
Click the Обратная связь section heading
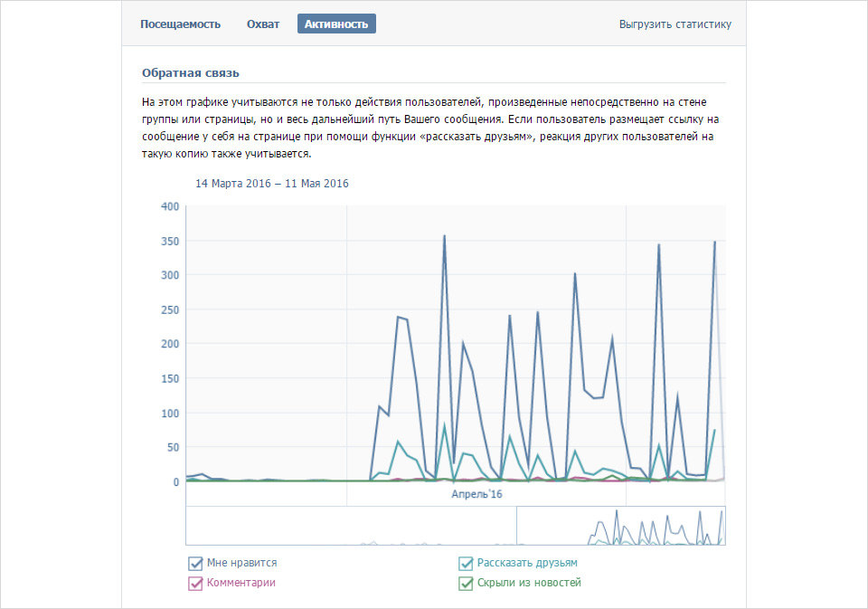pos(191,72)
